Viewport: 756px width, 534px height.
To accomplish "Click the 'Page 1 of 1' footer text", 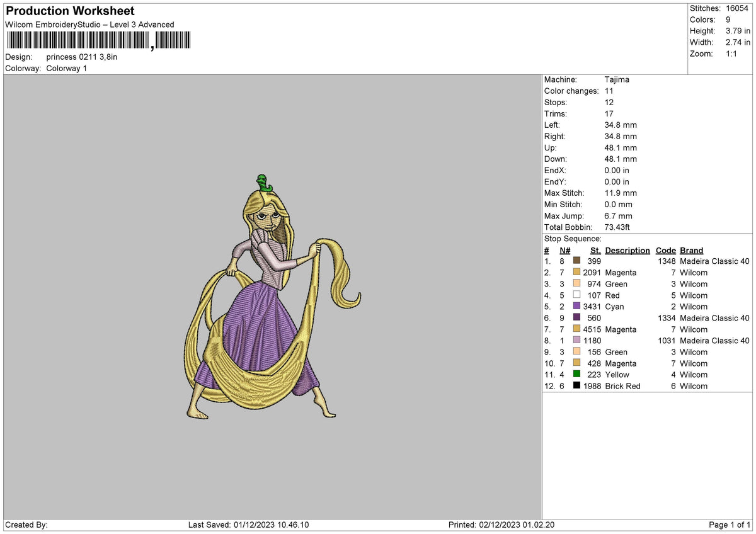I will [x=730, y=525].
